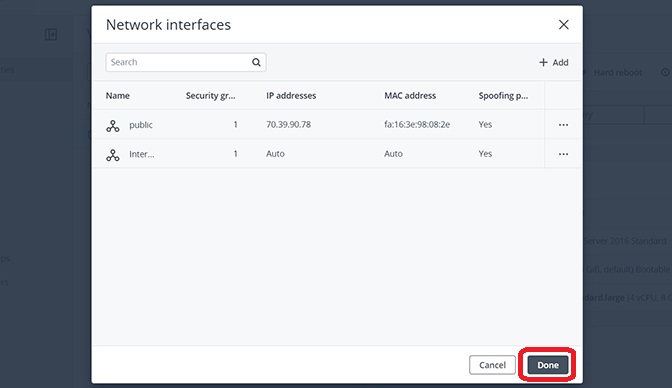The height and width of the screenshot is (388, 672).
Task: Click the Cancel button
Action: (492, 365)
